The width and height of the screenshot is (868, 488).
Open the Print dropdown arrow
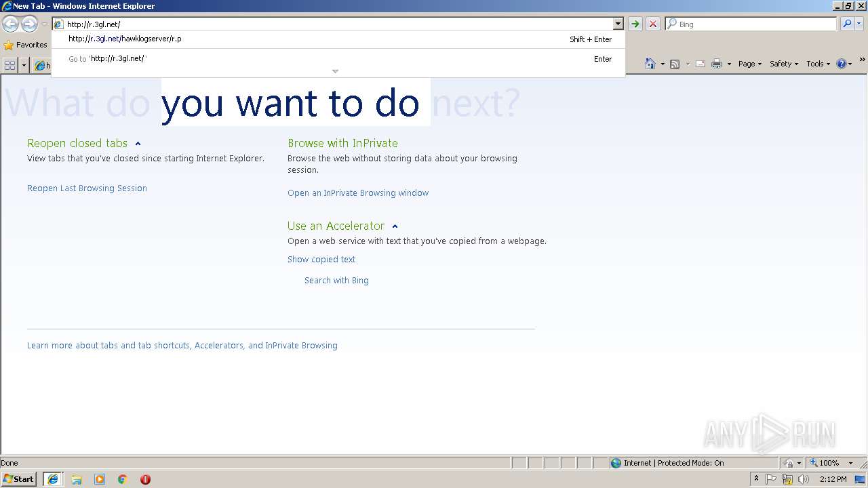tap(729, 64)
